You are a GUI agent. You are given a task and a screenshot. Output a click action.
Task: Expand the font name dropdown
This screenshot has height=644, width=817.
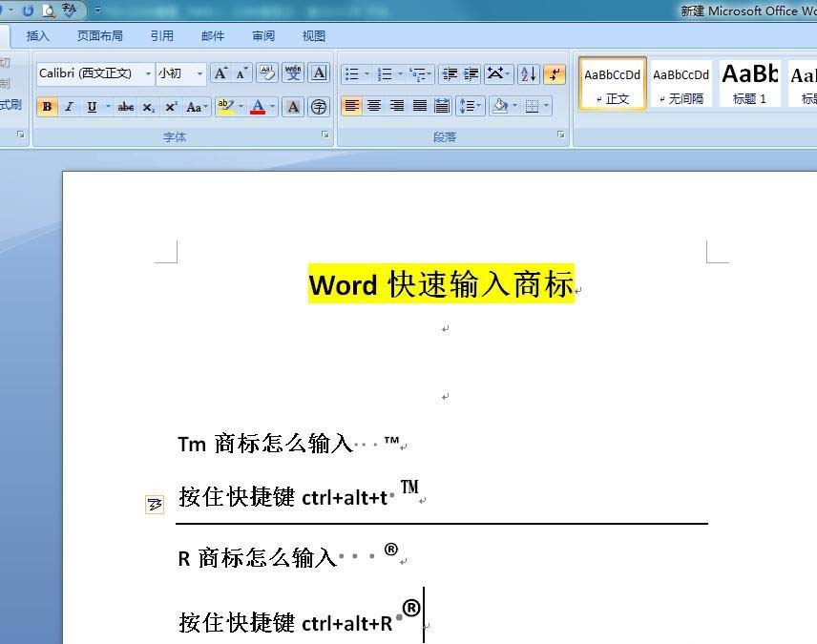(x=148, y=73)
